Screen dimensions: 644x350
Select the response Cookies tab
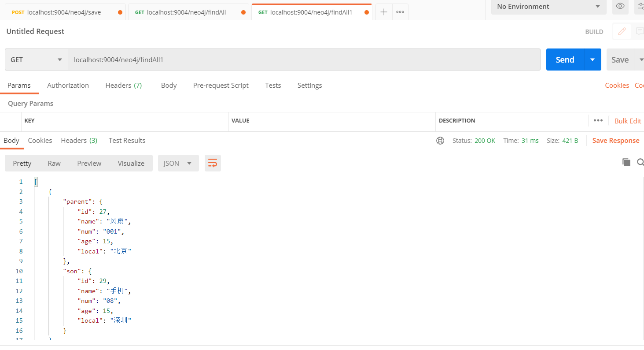(x=40, y=141)
